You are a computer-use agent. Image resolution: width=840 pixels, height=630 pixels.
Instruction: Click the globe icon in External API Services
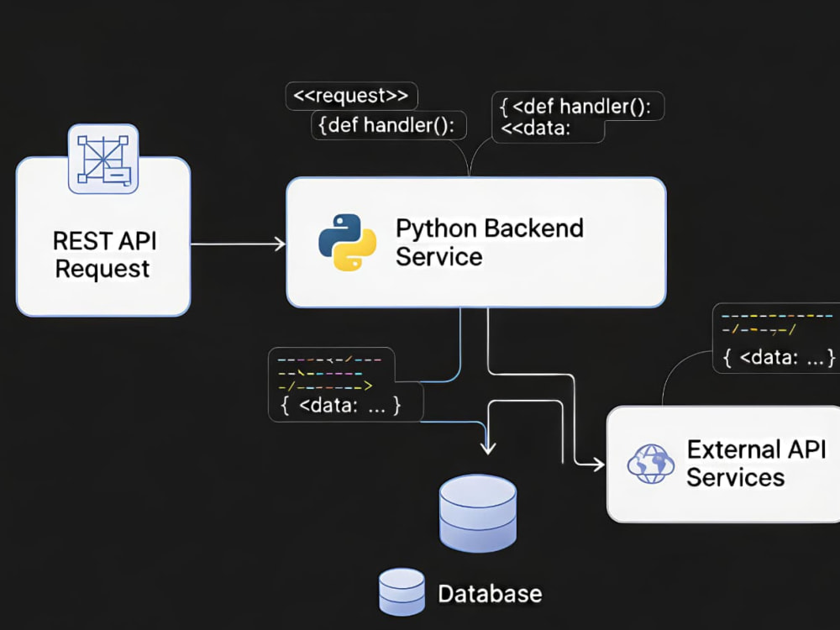(650, 464)
